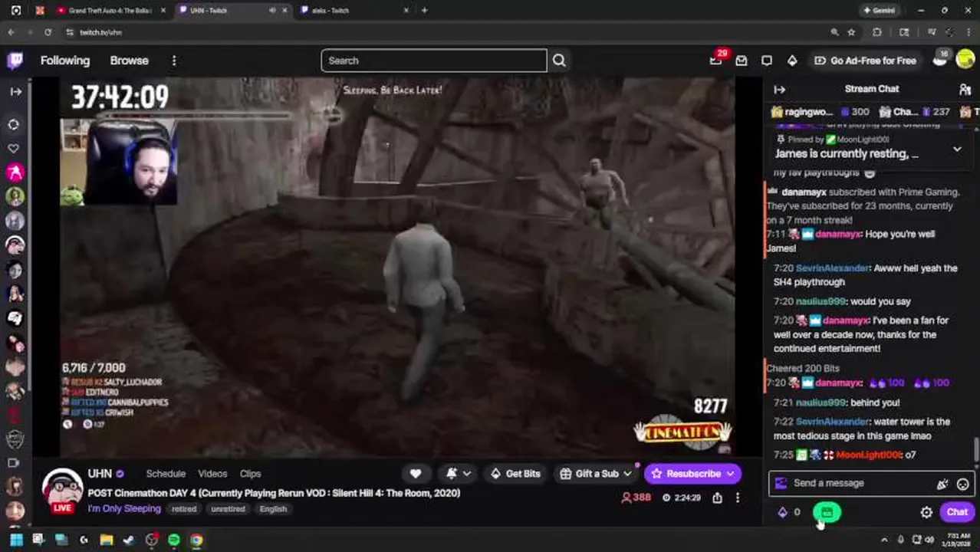Image resolution: width=980 pixels, height=552 pixels.
Task: Open danamayx username in subscription notice
Action: 804,192
